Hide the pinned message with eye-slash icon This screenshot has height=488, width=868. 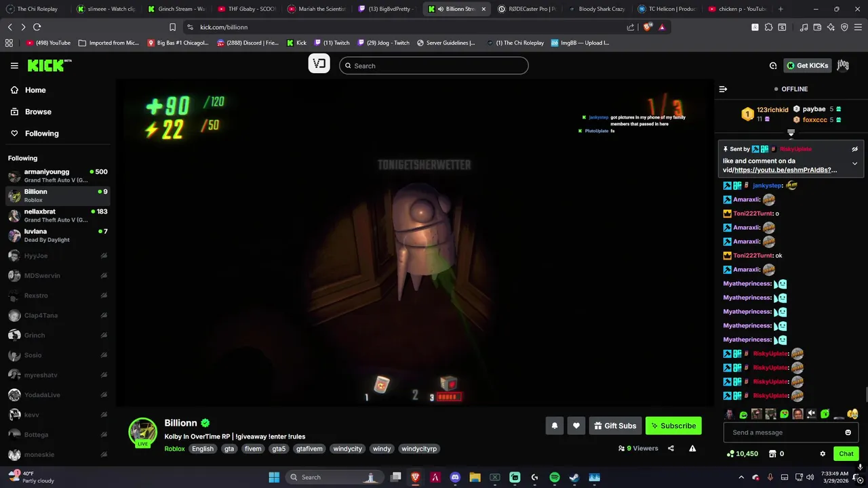pos(854,149)
